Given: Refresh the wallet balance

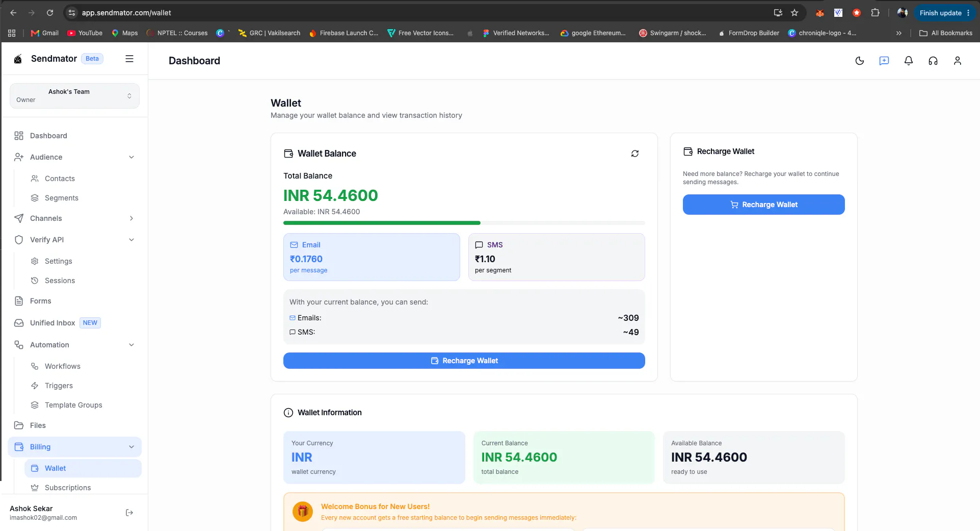Looking at the screenshot, I should click(635, 154).
